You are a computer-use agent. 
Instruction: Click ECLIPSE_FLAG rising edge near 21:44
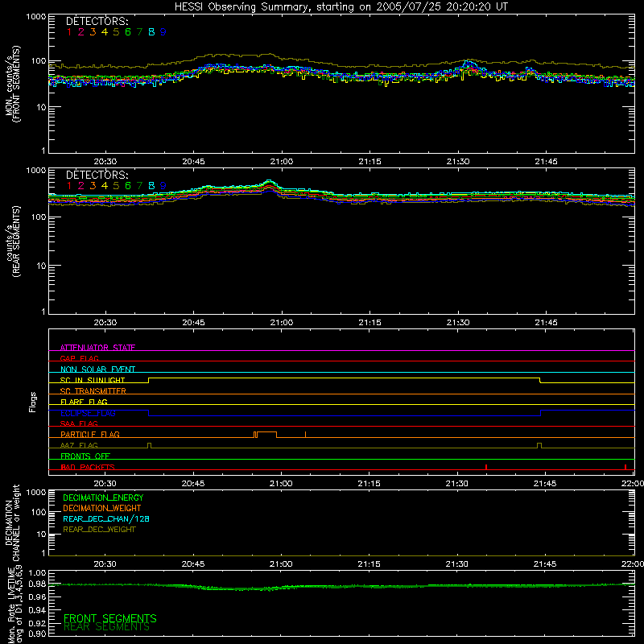(x=540, y=413)
